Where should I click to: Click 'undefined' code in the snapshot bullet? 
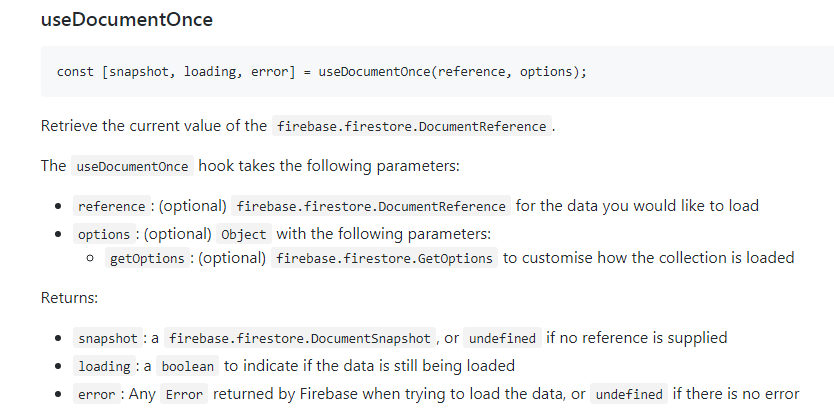click(x=503, y=338)
